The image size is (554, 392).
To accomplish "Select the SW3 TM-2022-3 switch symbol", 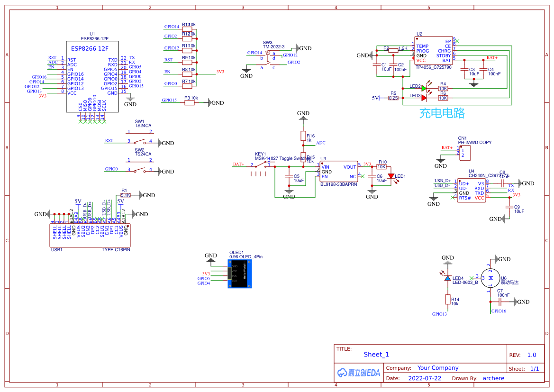I will tap(267, 58).
